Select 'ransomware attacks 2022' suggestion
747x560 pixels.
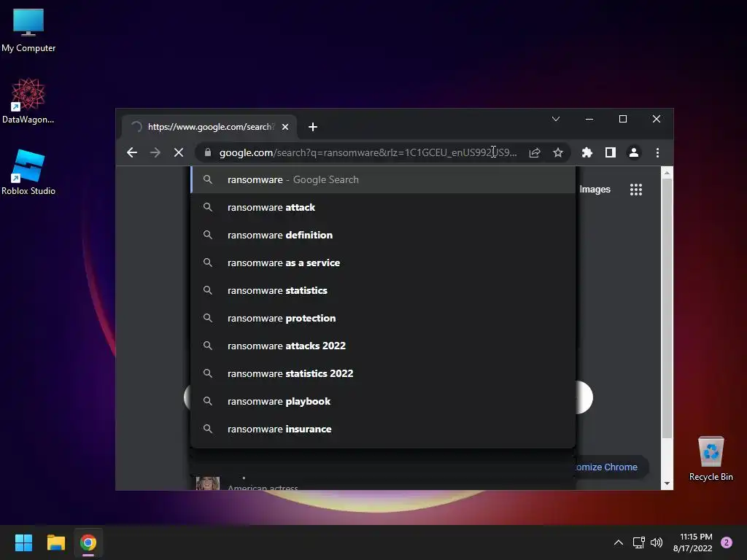pyautogui.click(x=383, y=346)
